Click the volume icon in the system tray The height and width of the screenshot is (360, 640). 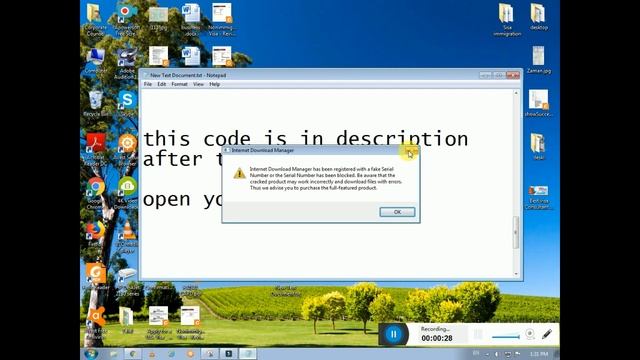pos(497,354)
